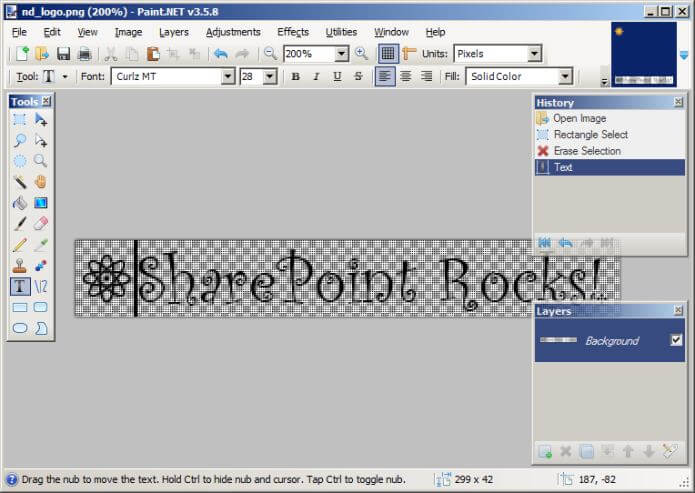695x493 pixels.
Task: Open the Edit menu
Action: pyautogui.click(x=52, y=32)
